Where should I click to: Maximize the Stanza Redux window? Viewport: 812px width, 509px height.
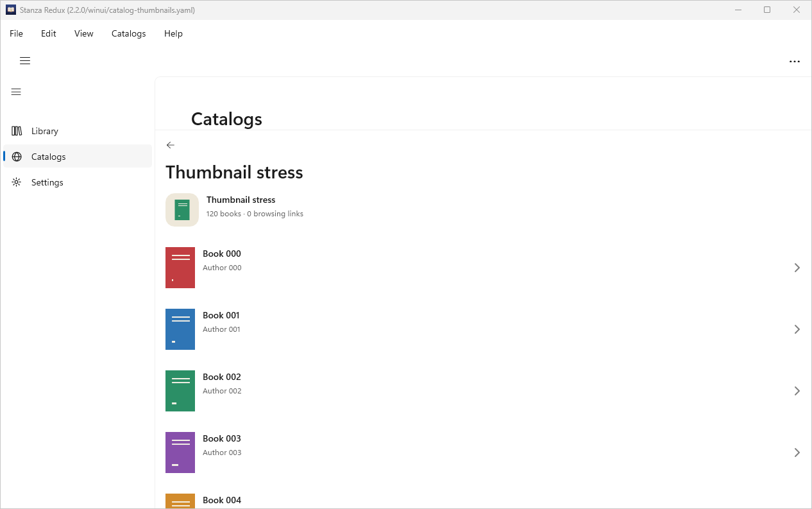tap(767, 10)
